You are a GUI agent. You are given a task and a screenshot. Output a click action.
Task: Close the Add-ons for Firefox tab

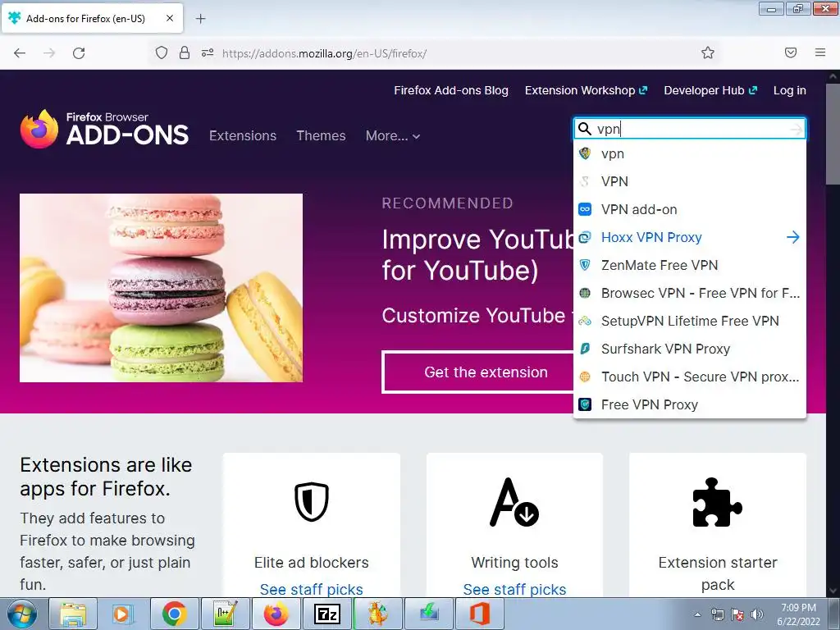[170, 18]
